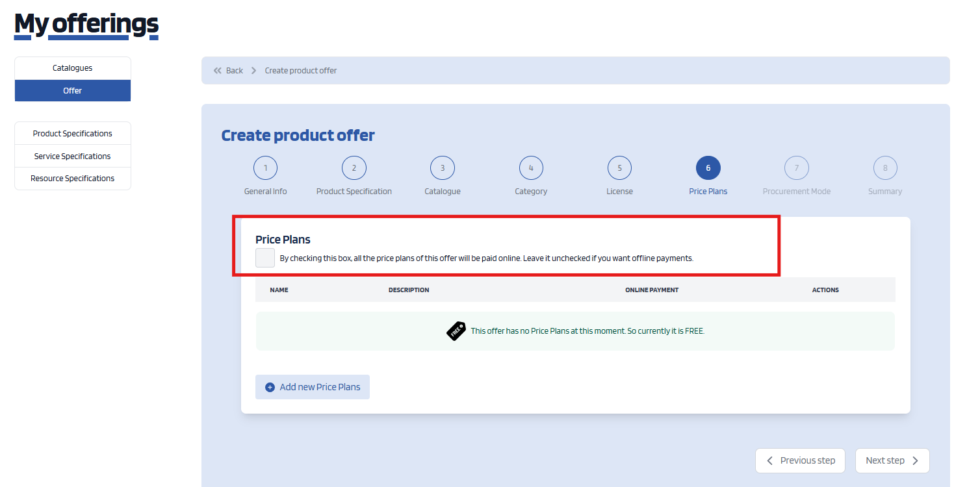Viewport: 980px width, 487px height.
Task: Click the plus icon on Add new Price Plans
Action: coord(270,387)
